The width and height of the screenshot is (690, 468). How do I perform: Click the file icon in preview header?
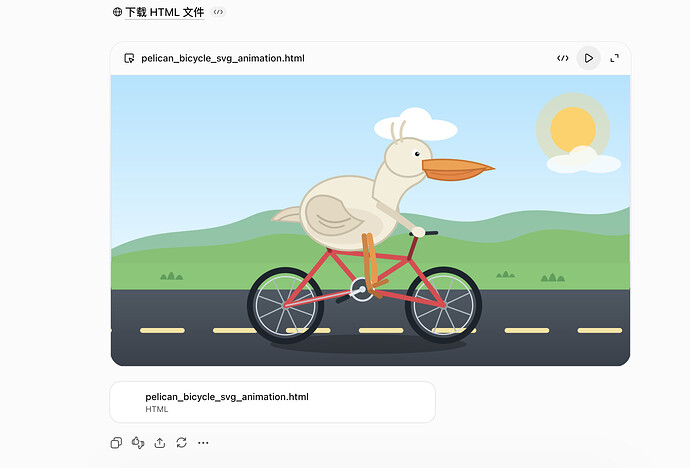point(129,58)
